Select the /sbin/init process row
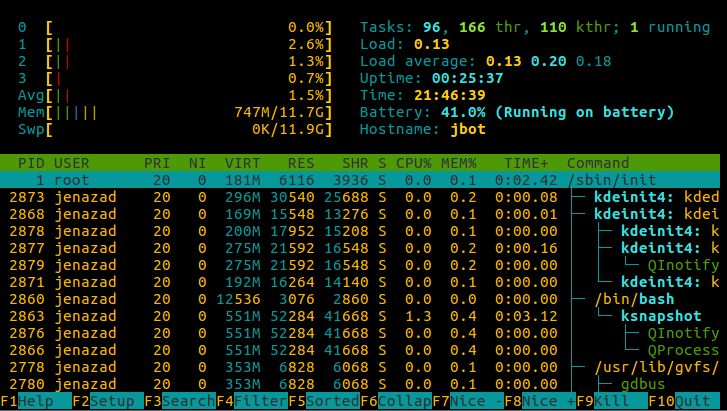Viewport: 727px width, 411px height. coord(360,180)
